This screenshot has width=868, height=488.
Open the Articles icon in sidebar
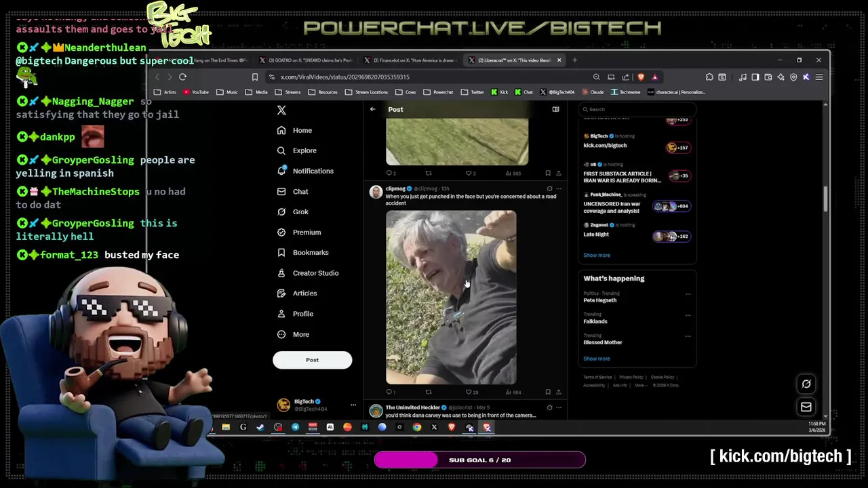point(281,293)
